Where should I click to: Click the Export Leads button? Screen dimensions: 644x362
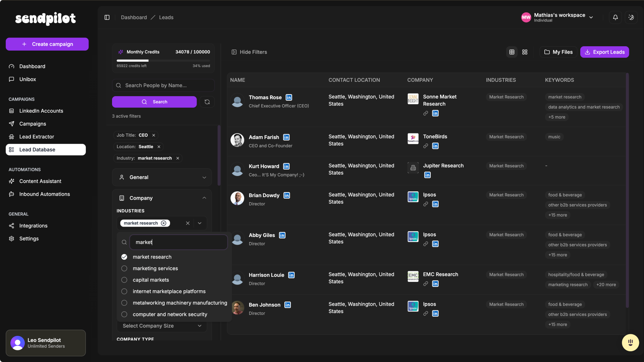[x=605, y=52]
